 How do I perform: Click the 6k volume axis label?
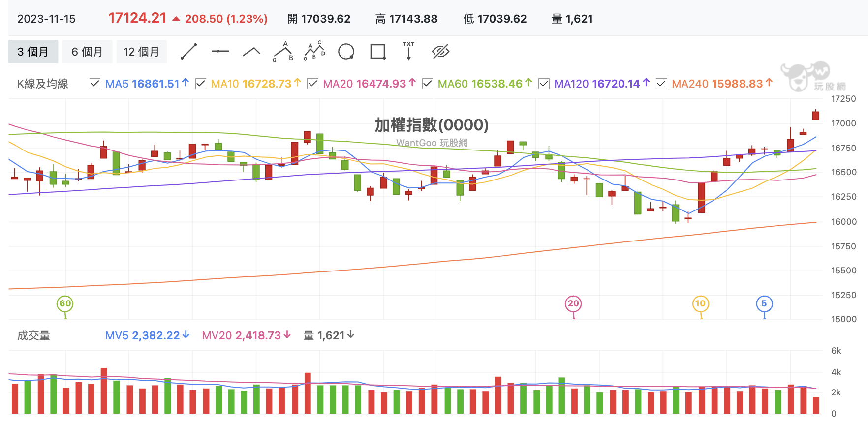pyautogui.click(x=836, y=351)
